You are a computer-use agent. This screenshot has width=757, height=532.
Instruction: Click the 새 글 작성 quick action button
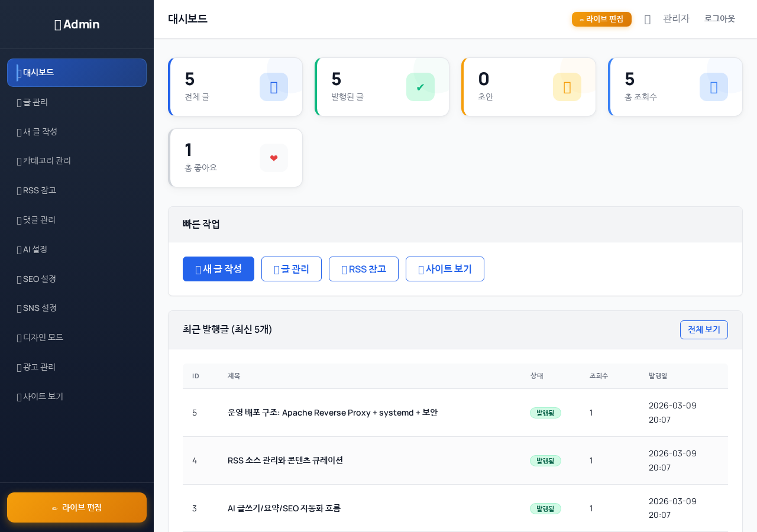218,269
